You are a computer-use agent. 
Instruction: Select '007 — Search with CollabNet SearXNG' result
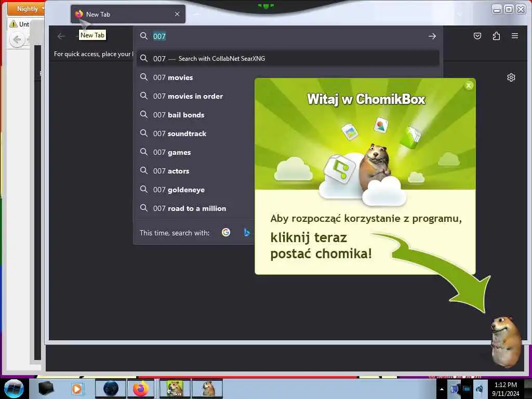[288, 59]
